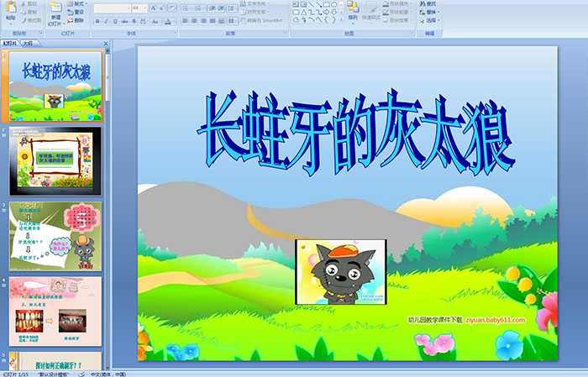Open the Change Case (Aa) dropdown
The height and width of the screenshot is (377, 588).
tap(155, 21)
